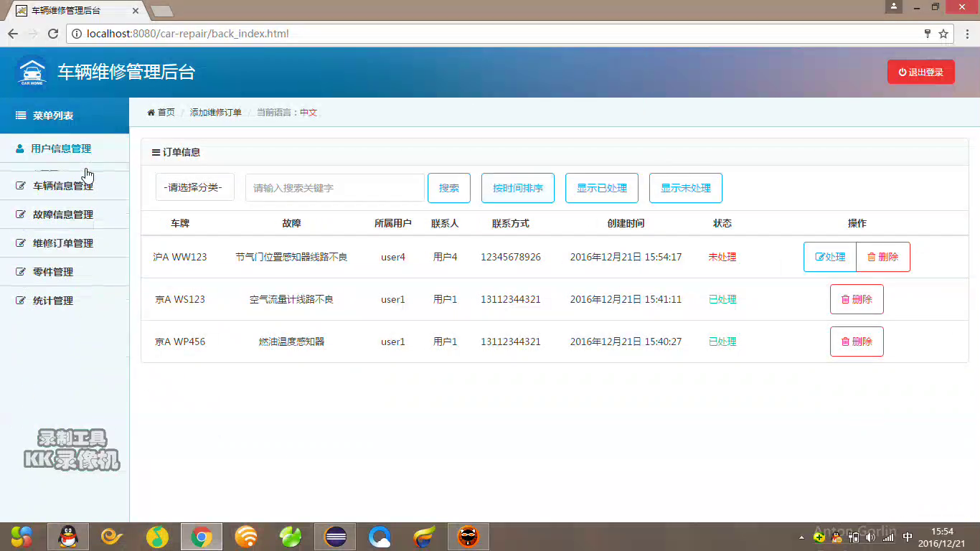
Task: Click the edit icon beside 零件管理
Action: pyautogui.click(x=21, y=272)
